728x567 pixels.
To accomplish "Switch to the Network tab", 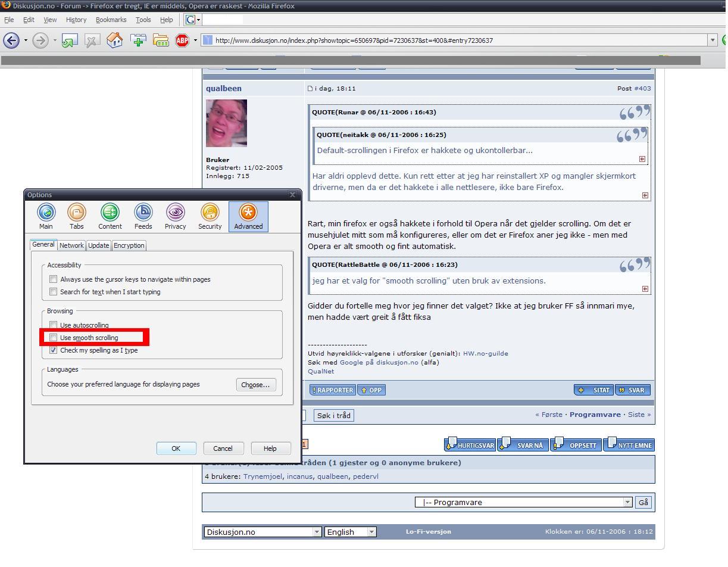I will pyautogui.click(x=71, y=245).
